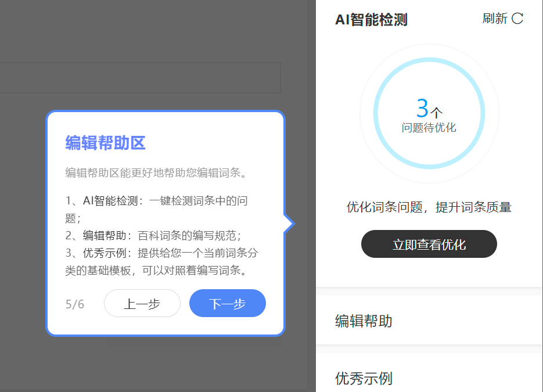
Task: Return to previous step with 上一步
Action: (x=142, y=304)
